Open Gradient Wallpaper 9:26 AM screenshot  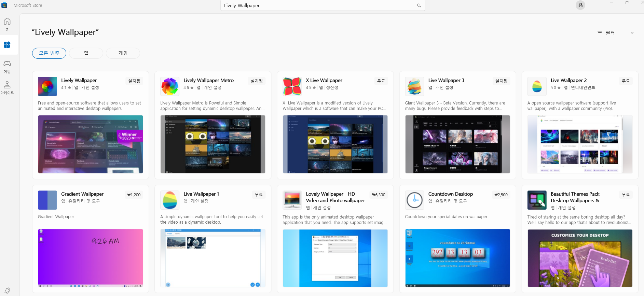pos(91,258)
